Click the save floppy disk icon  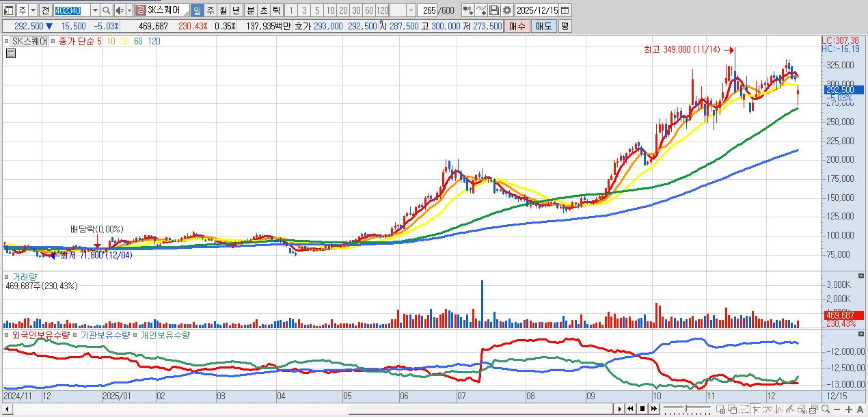(x=494, y=10)
